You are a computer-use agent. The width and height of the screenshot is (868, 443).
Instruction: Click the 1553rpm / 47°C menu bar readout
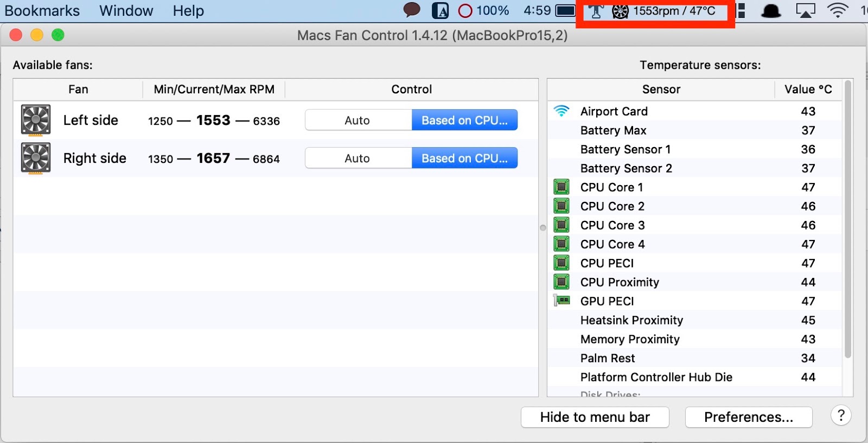coord(674,11)
